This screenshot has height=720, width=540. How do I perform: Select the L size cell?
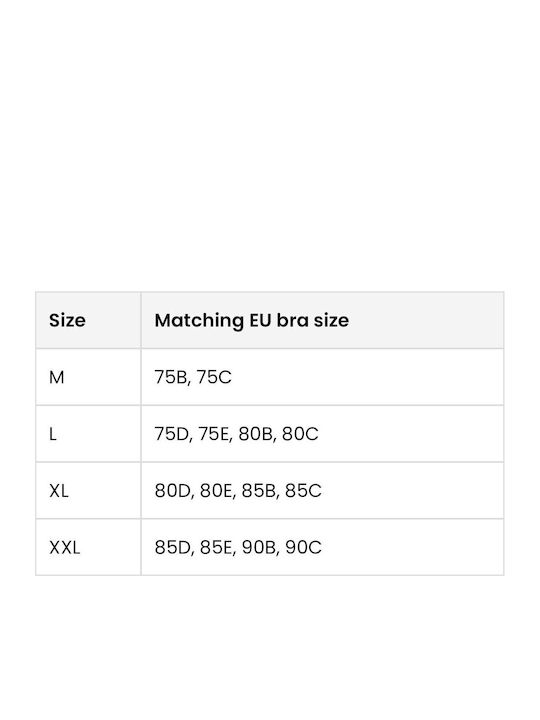tap(88, 434)
